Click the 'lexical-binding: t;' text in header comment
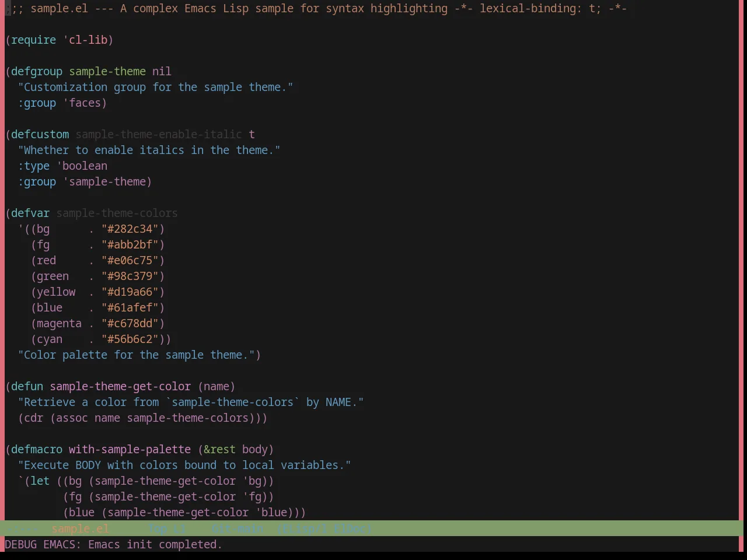 click(540, 8)
